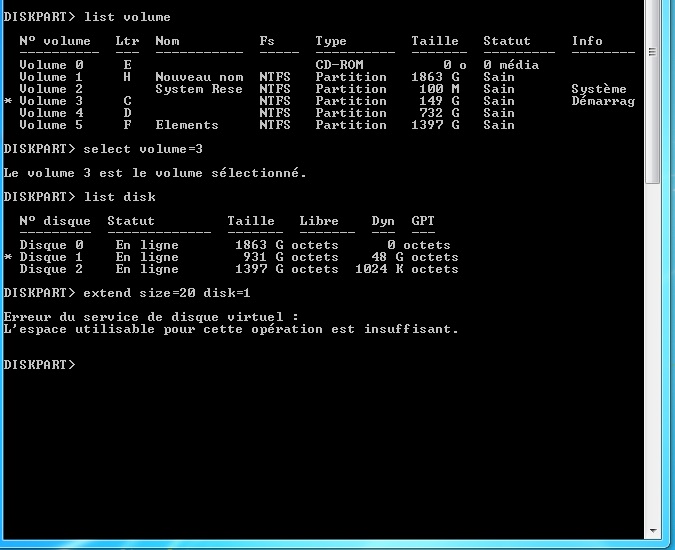Click the "Disque 0" entry
This screenshot has width=675, height=550.
point(51,245)
